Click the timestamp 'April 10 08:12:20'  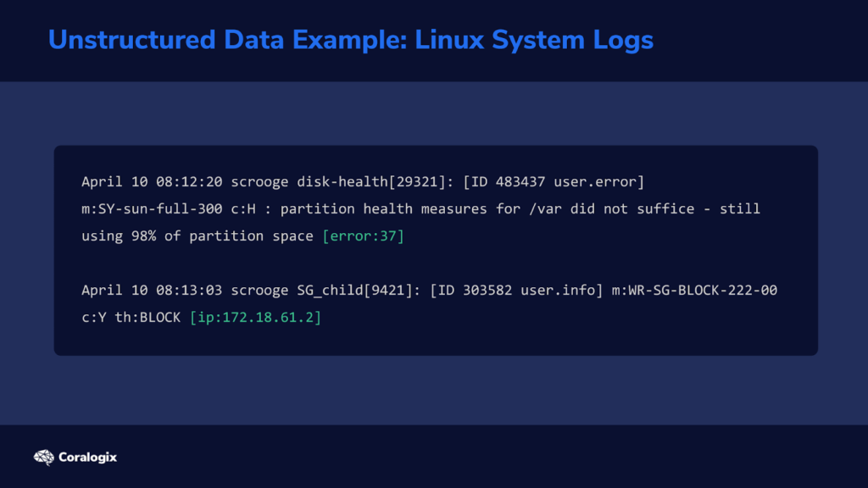coord(152,182)
